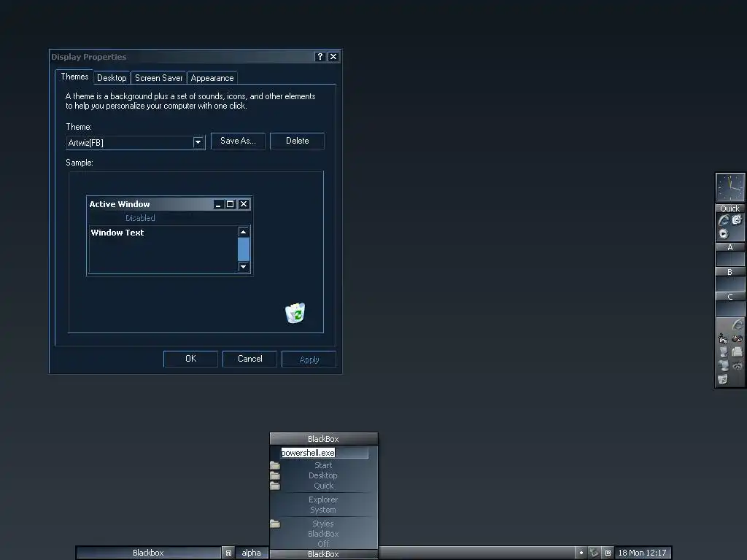Viewport: 747px width, 560px height.
Task: Click the sample window scrollbar up arrow
Action: 244,232
